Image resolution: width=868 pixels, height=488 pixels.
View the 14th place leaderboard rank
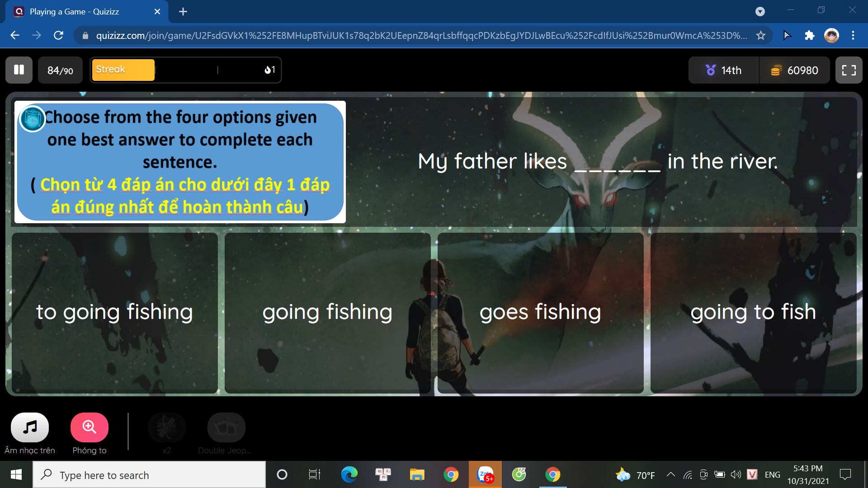723,70
